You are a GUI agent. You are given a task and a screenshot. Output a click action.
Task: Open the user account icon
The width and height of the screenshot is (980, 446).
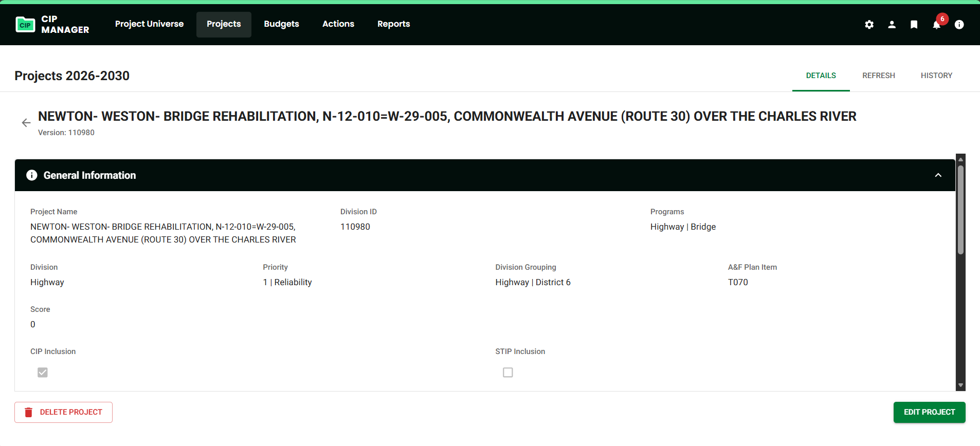tap(892, 25)
